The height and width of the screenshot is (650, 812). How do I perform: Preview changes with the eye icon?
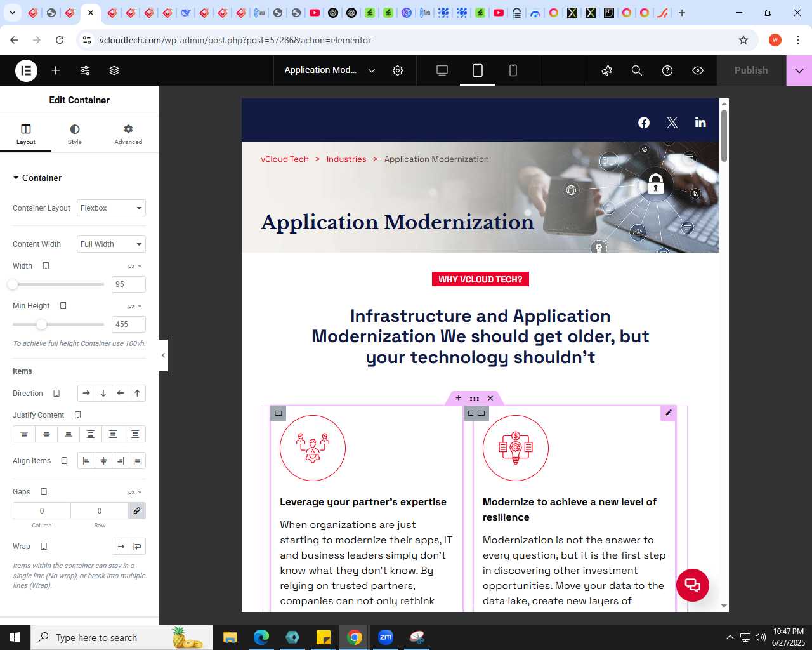click(698, 70)
